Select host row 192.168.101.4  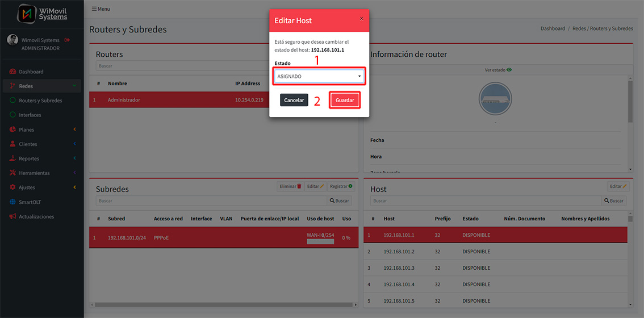coord(496,284)
